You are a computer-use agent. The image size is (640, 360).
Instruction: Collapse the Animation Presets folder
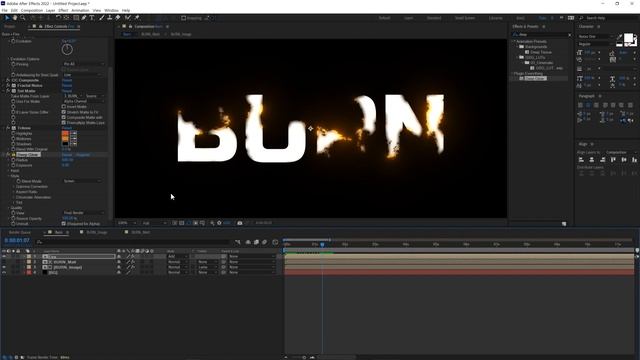click(514, 41)
